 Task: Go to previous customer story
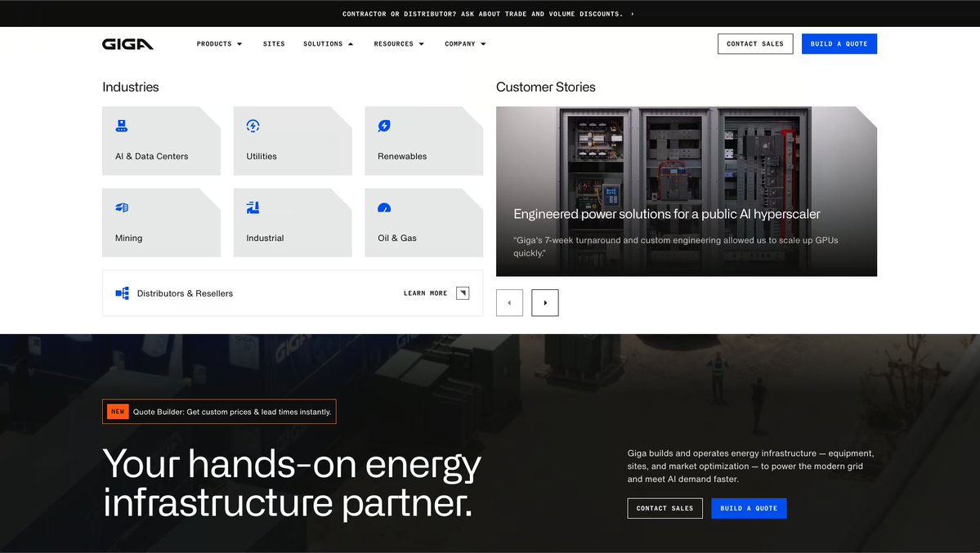click(x=509, y=303)
